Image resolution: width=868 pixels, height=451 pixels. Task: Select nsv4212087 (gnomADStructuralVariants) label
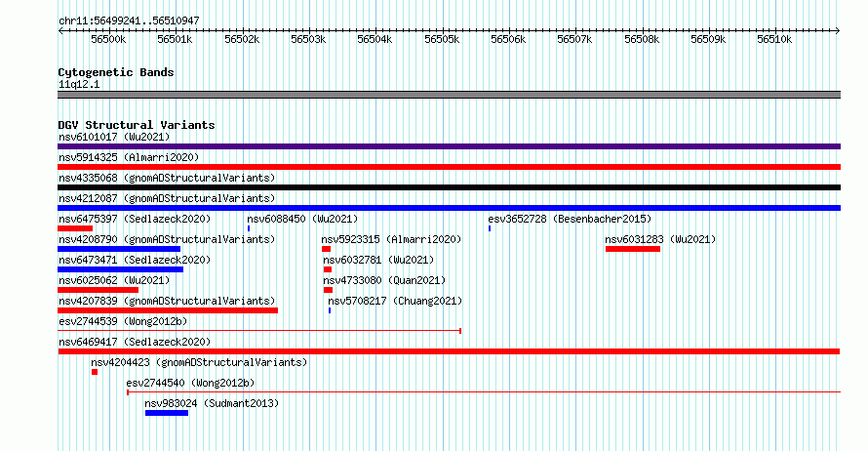(x=167, y=198)
